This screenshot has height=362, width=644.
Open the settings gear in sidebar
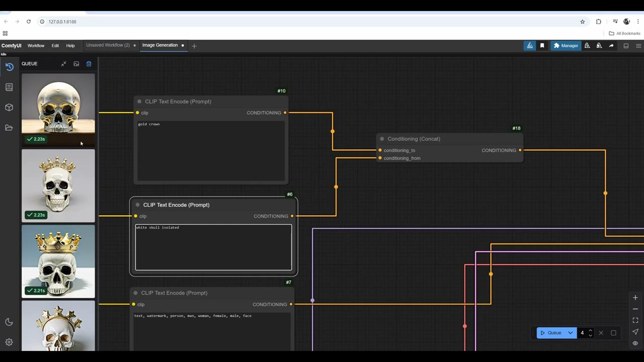(9, 342)
